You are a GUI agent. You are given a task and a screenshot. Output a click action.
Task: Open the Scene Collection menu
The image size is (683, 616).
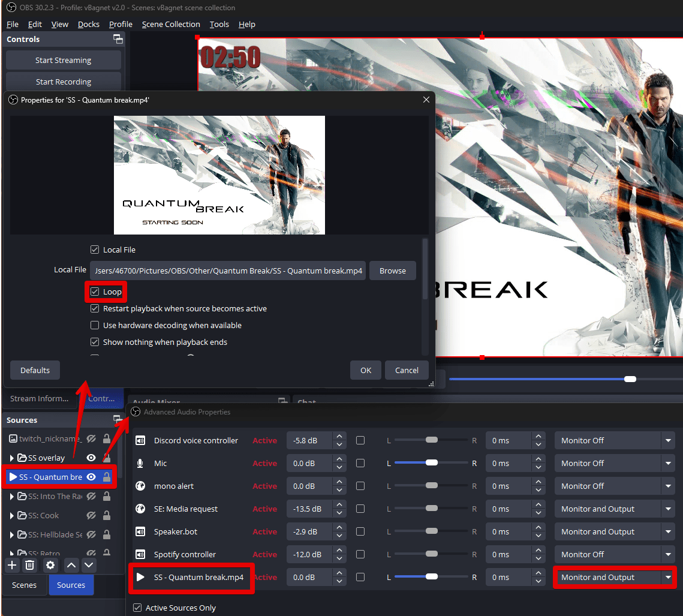[171, 25]
